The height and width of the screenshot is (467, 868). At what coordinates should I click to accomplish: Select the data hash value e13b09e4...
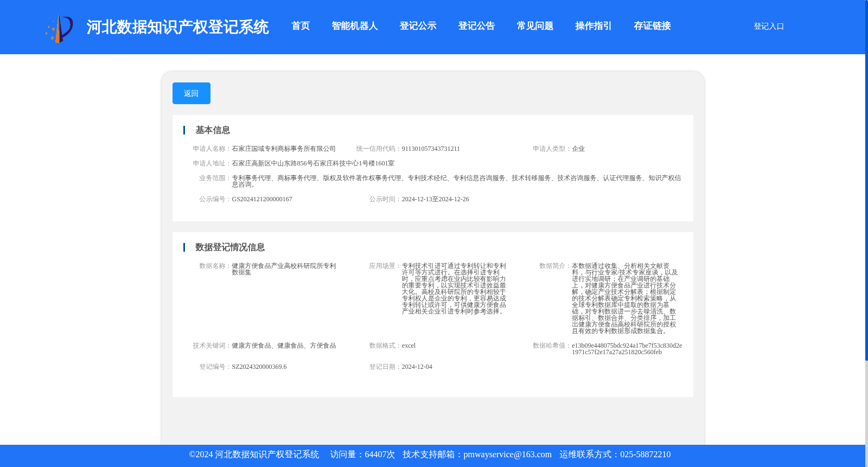click(x=627, y=349)
